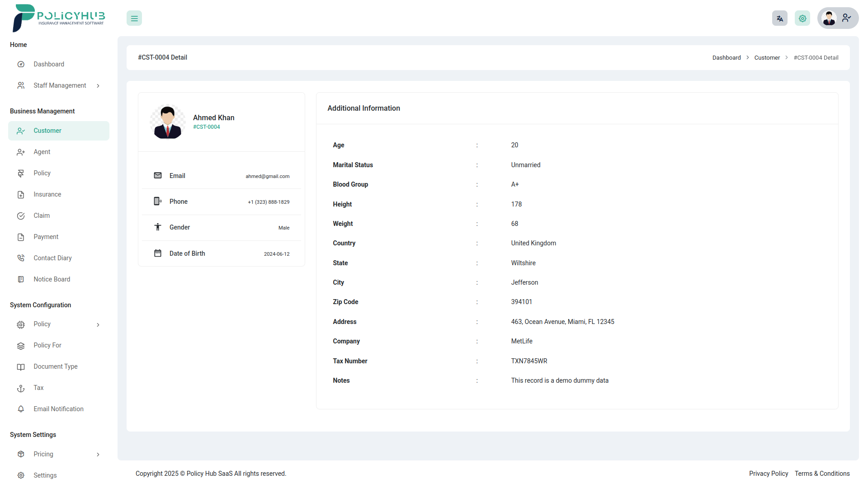Open the Insurance section via its document icon
The height and width of the screenshot is (488, 868).
click(21, 194)
